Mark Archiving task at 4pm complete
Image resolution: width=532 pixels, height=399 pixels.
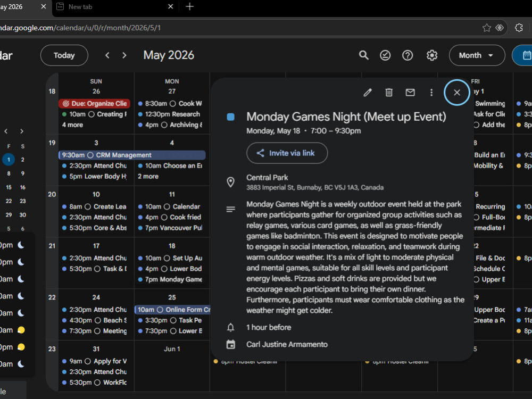(x=164, y=125)
